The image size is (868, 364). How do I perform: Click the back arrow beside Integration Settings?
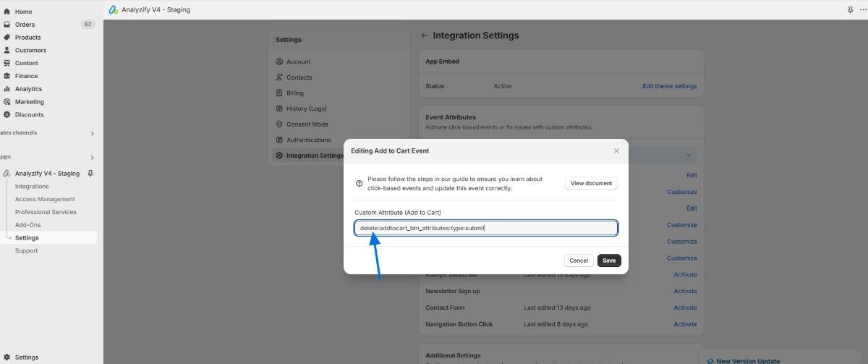(425, 35)
